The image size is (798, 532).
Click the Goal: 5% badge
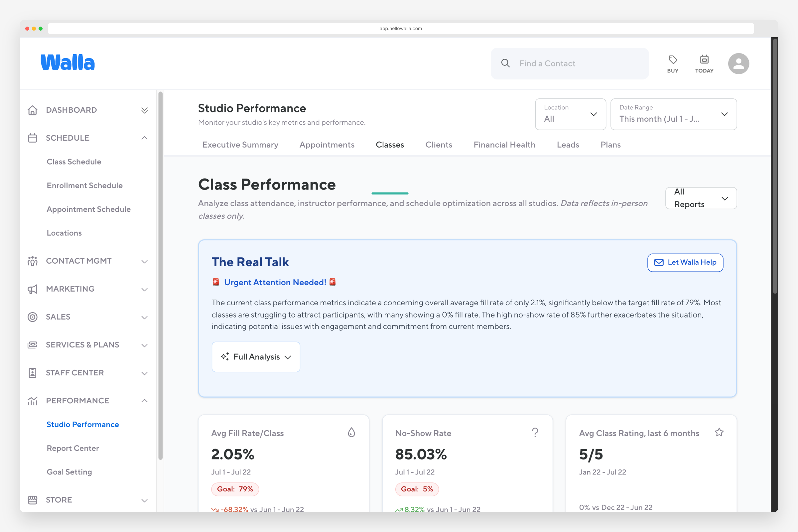pyautogui.click(x=417, y=489)
